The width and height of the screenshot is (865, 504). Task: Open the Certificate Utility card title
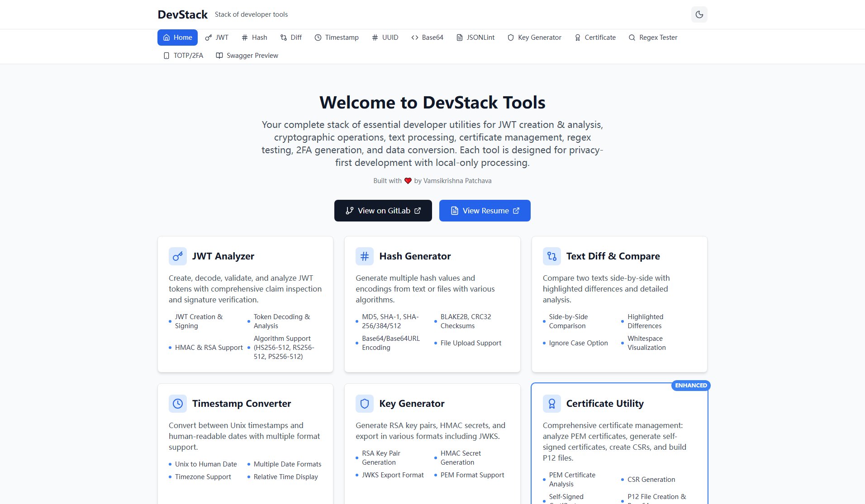(x=605, y=404)
